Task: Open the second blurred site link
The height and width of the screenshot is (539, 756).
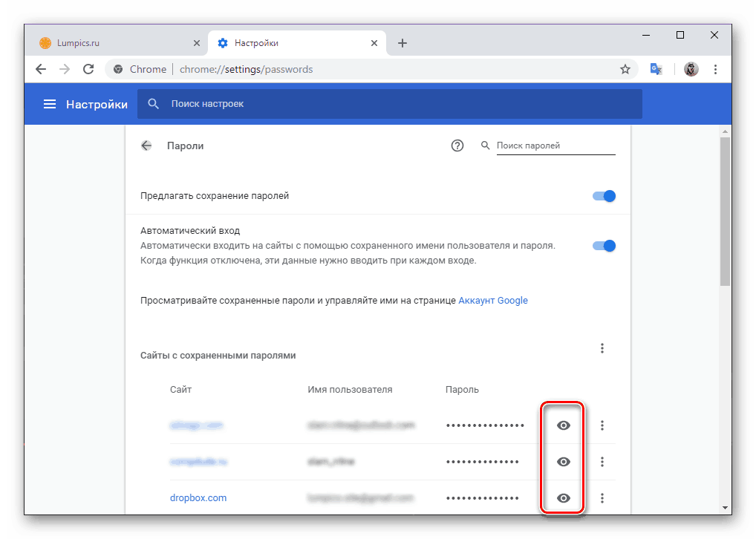Action: (198, 462)
